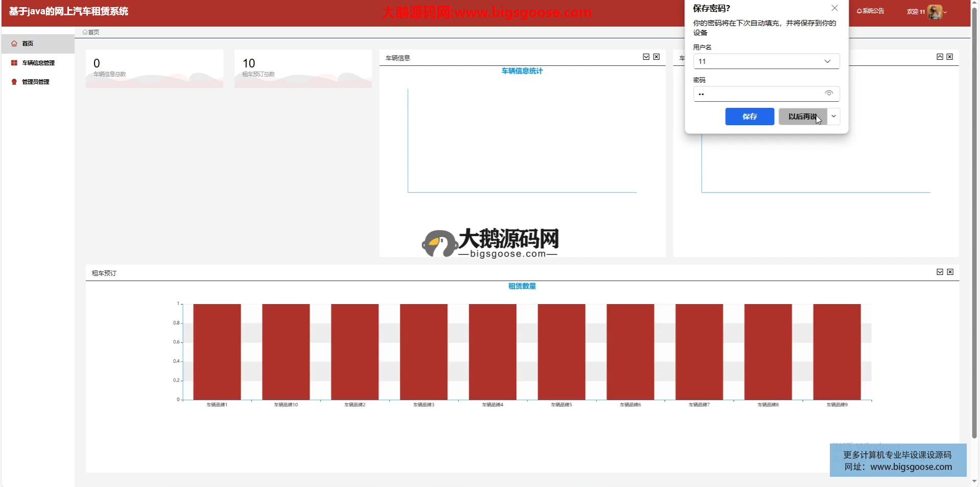Toggle the top-right chart panel collapse icon
Viewport: 980px width, 487px height.
tap(940, 57)
